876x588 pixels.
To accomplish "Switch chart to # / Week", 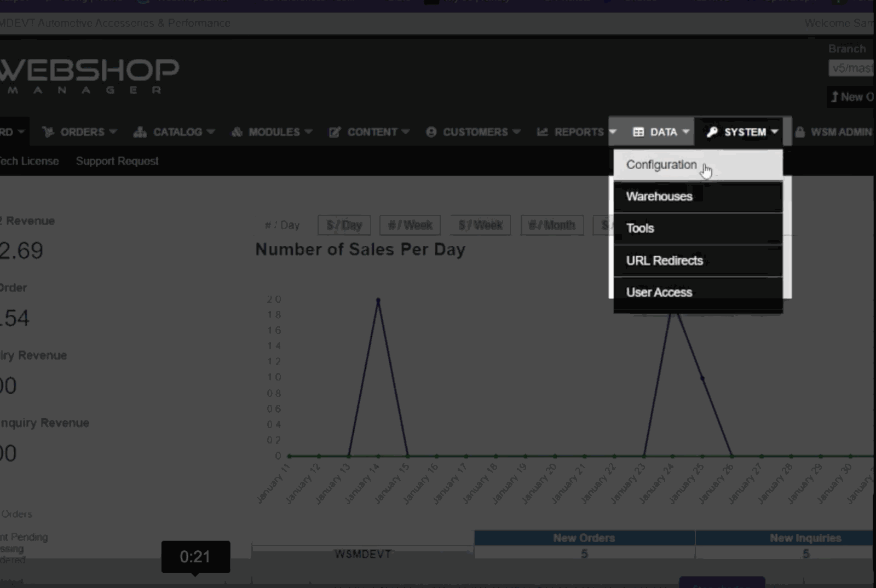I will click(410, 225).
